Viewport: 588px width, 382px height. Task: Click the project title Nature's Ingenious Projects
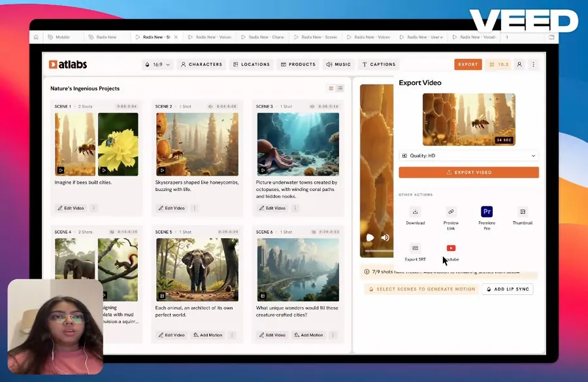pos(85,89)
